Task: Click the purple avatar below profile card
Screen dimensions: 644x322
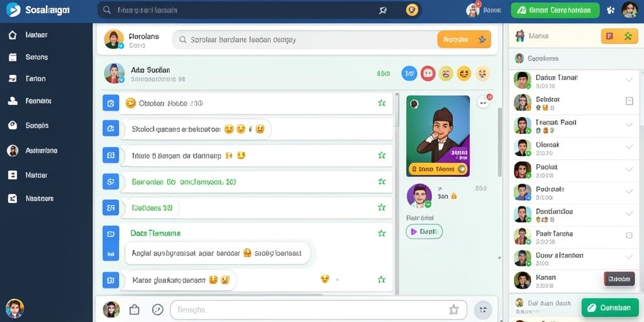Action: click(x=419, y=196)
